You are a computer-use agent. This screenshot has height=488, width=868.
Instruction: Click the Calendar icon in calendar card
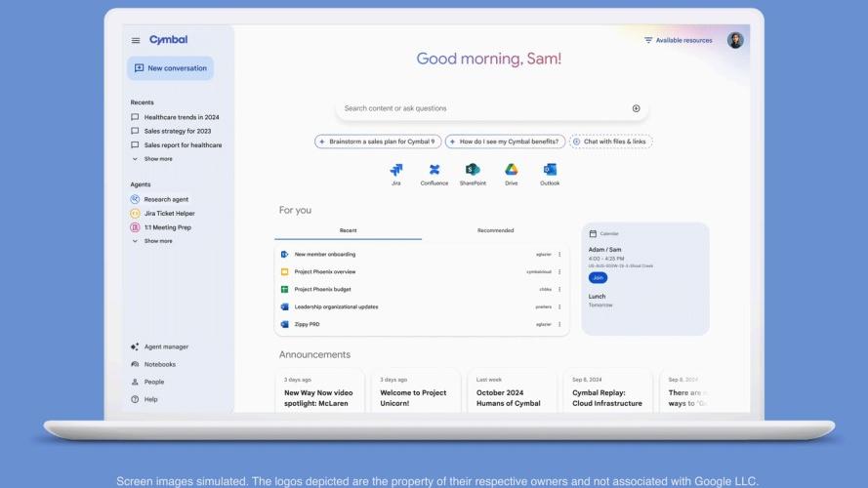(593, 234)
